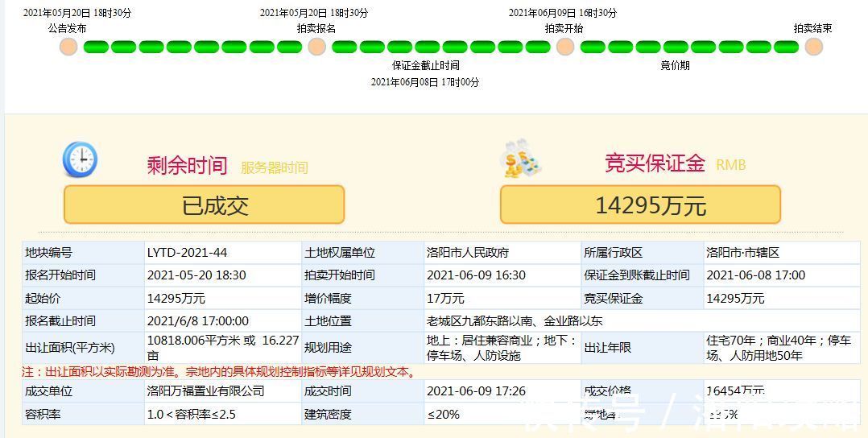Viewport: 868px width, 438px height.
Task: Click the 保证金截止时间 label under timeline
Action: pos(426,65)
